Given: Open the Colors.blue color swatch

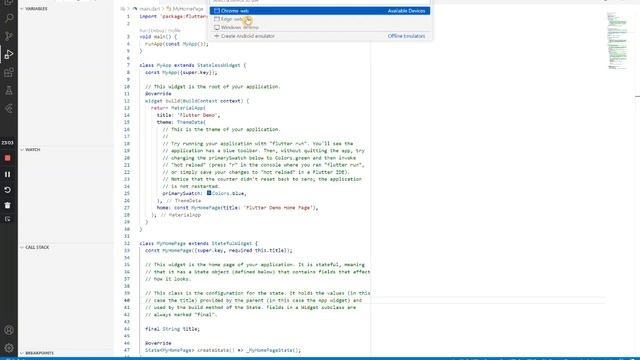Looking at the screenshot, I should pos(209,193).
